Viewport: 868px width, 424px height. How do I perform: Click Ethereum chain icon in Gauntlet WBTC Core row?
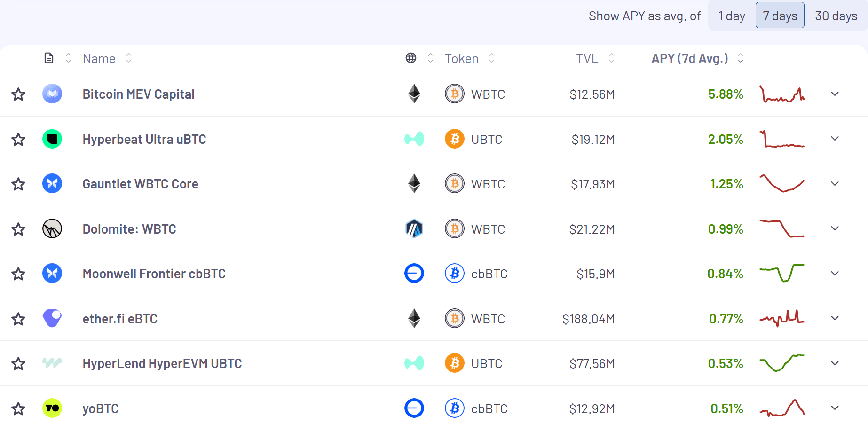[x=414, y=183]
